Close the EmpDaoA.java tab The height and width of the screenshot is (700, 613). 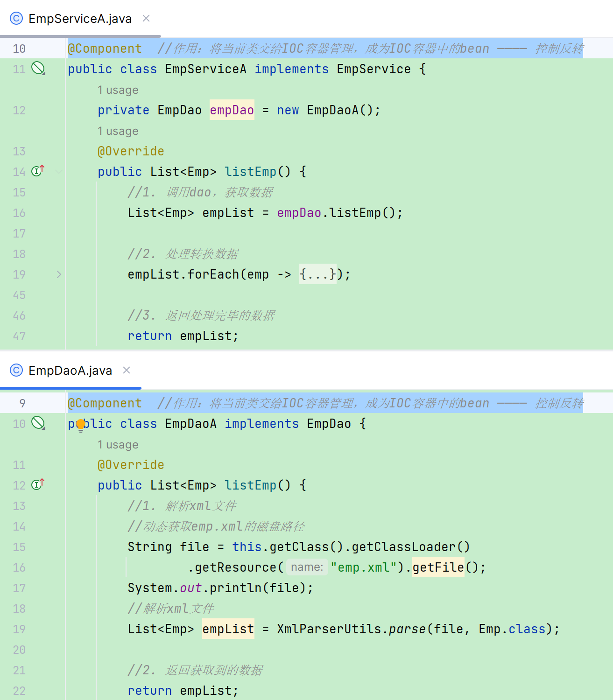tap(127, 370)
